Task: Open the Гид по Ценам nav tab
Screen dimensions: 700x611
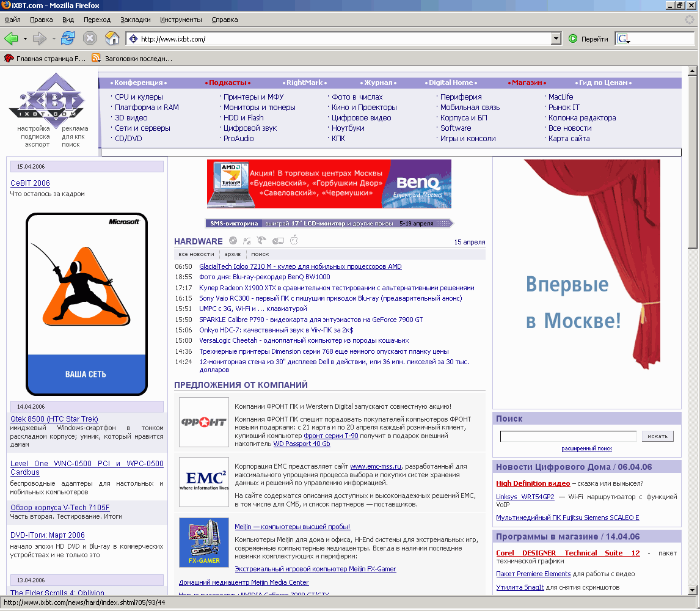Action: pyautogui.click(x=603, y=82)
